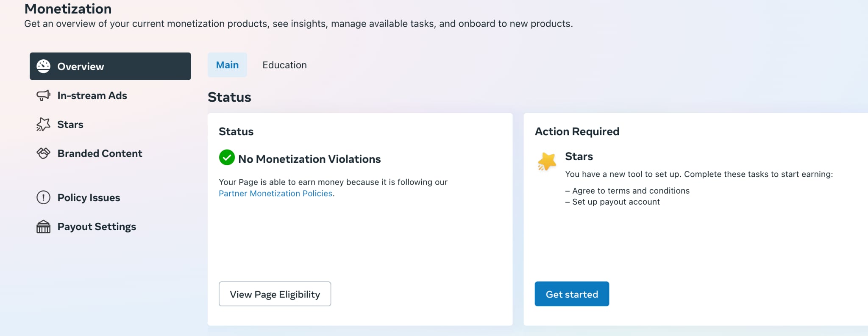Go to Branded Content section
Viewport: 868px width, 336px height.
pos(100,153)
